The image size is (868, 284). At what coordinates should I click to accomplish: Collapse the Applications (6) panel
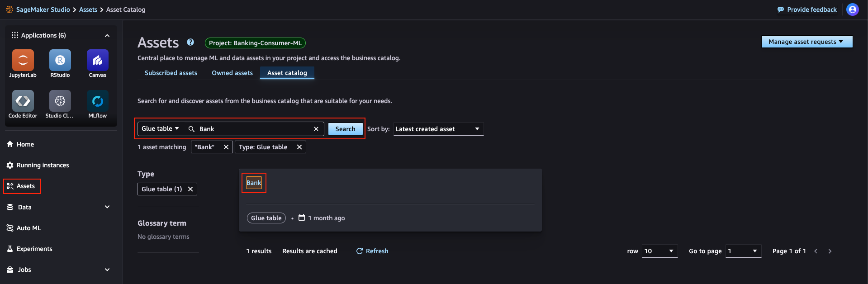(x=107, y=36)
